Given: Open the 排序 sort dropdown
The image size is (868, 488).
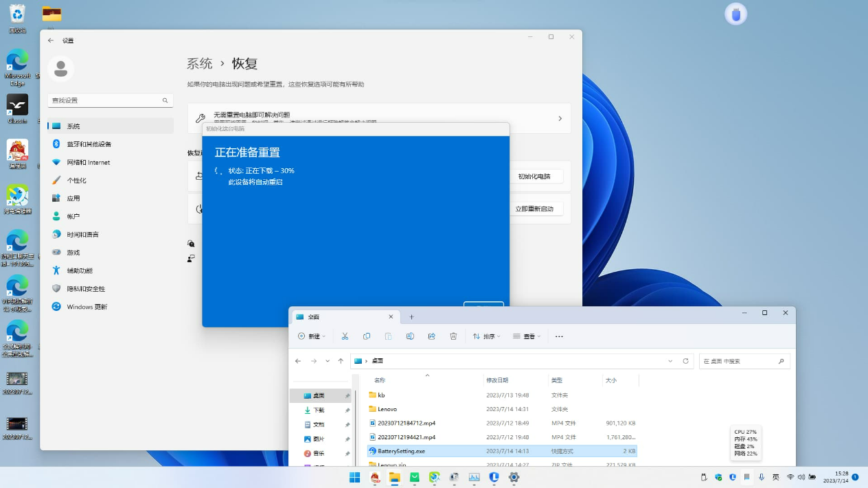Looking at the screenshot, I should click(487, 336).
